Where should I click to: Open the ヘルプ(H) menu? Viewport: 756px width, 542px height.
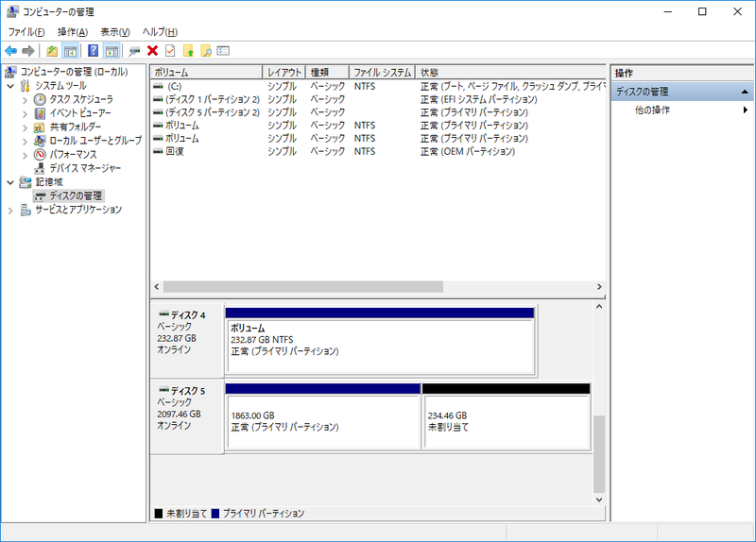[160, 32]
